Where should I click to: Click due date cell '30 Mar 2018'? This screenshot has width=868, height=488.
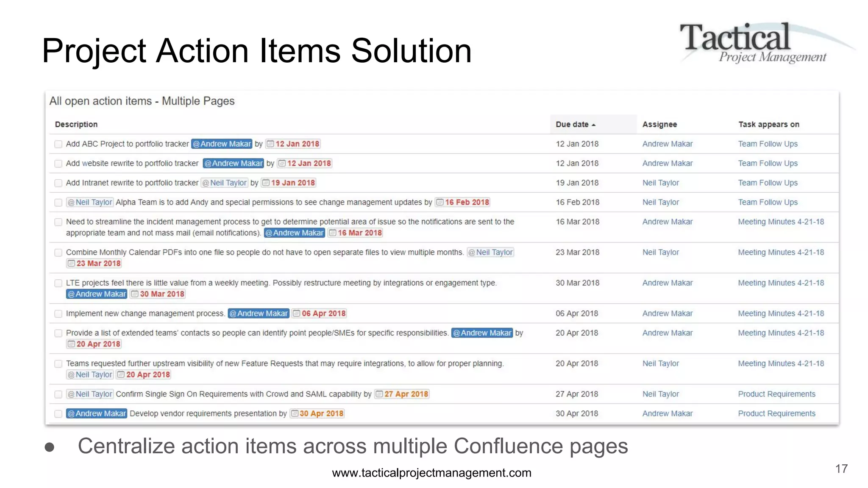click(577, 283)
